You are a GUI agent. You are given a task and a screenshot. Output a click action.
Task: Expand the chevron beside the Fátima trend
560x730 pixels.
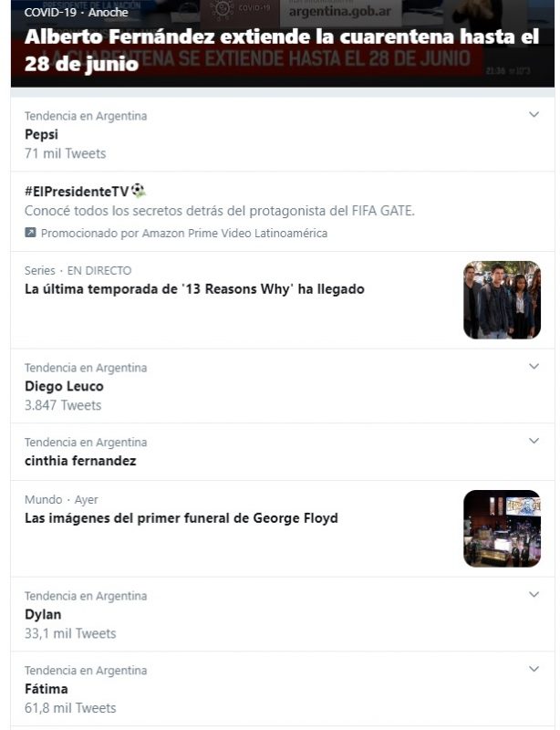[x=534, y=670]
